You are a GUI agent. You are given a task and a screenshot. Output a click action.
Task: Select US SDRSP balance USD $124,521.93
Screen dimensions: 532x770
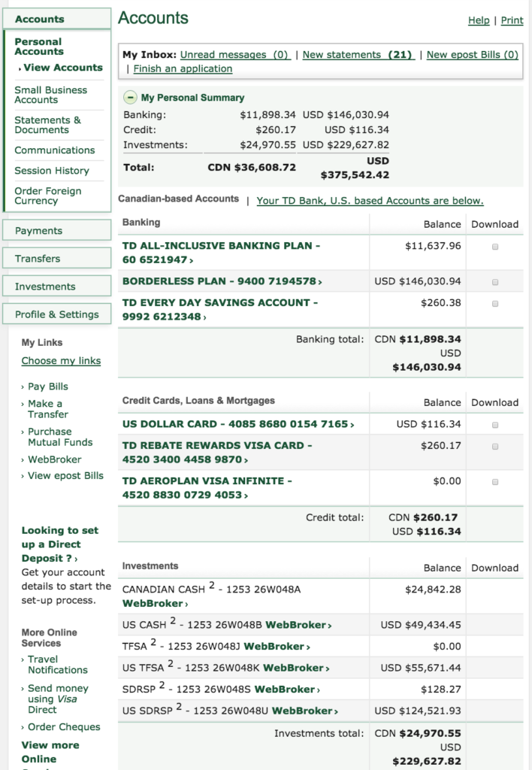point(418,711)
